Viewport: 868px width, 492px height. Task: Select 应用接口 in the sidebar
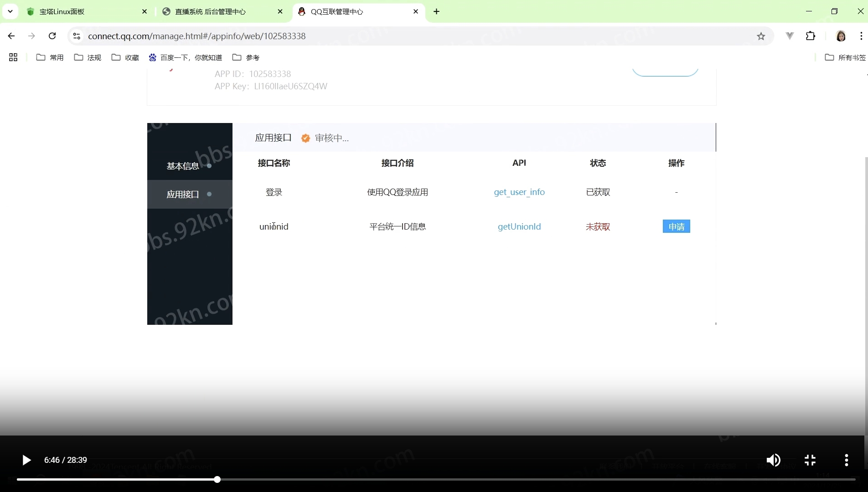(x=190, y=194)
